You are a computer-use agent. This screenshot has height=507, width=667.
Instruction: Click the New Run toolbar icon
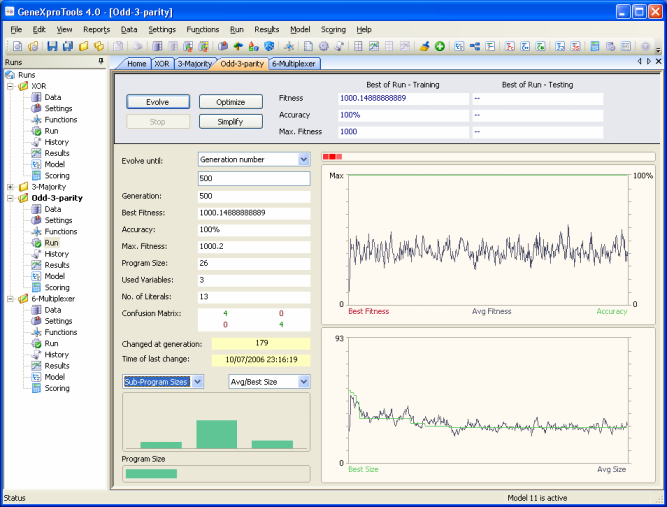(17, 46)
